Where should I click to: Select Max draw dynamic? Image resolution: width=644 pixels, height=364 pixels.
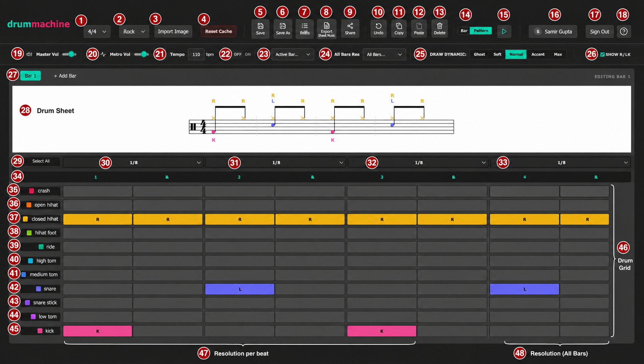point(558,54)
